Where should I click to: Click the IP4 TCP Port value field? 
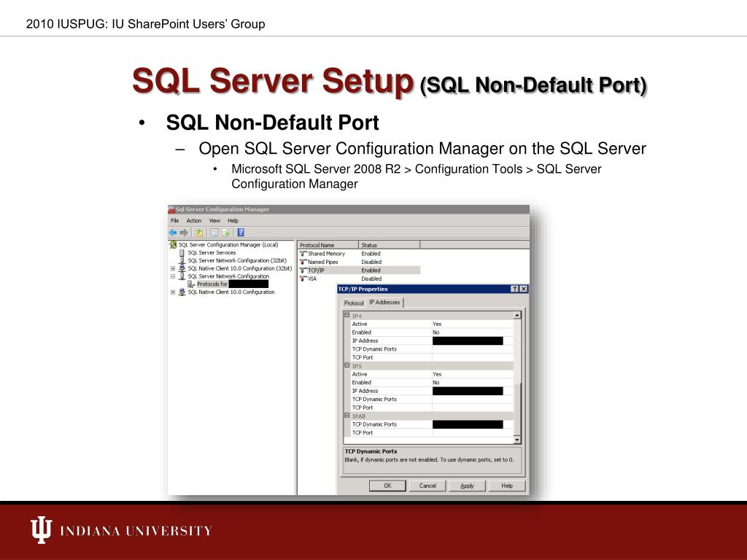pyautogui.click(x=473, y=357)
